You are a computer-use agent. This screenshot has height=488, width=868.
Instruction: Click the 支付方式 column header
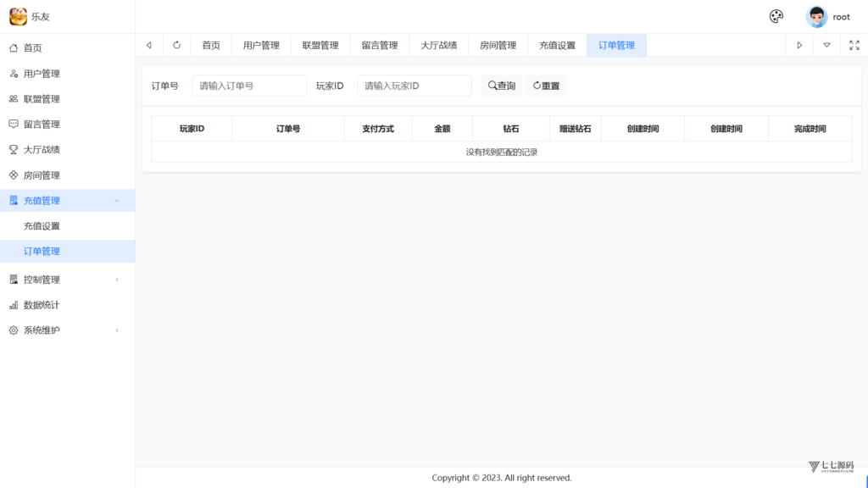[378, 129]
